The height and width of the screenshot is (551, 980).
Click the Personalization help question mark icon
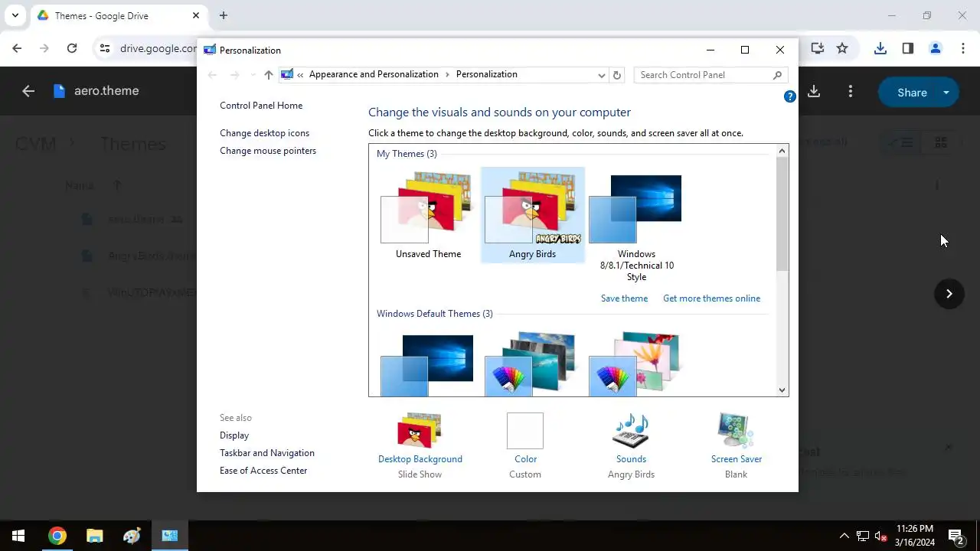pos(790,96)
